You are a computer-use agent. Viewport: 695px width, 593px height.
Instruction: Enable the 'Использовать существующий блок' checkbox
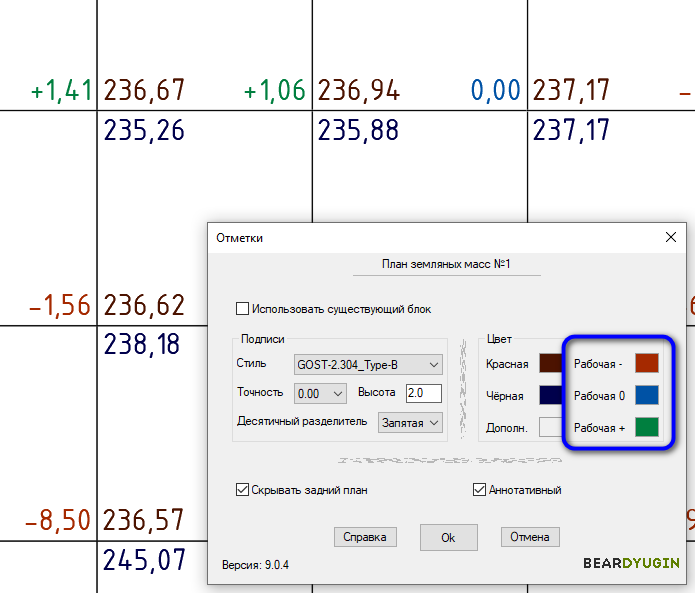[x=241, y=309]
